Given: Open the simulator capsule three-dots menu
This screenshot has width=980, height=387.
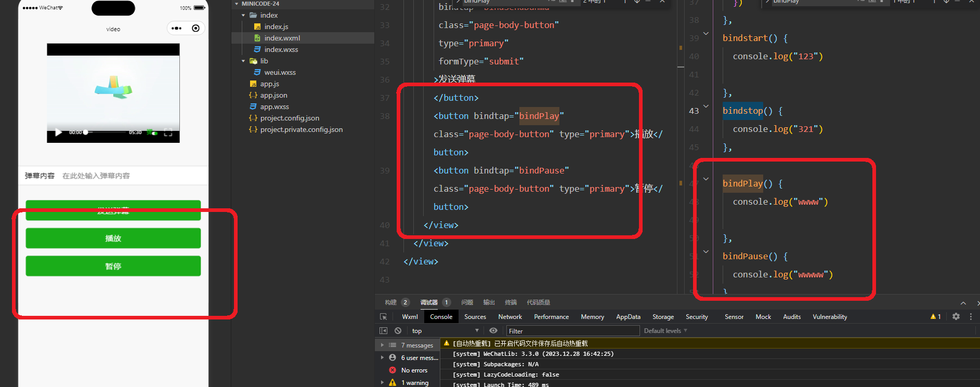Looking at the screenshot, I should [177, 29].
